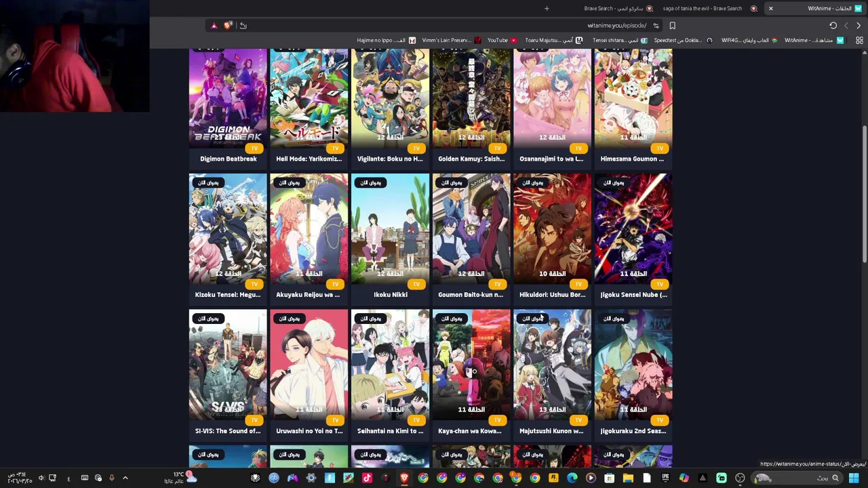
Task: Click 'Goumon Baito-kun n...' title
Action: click(471, 295)
